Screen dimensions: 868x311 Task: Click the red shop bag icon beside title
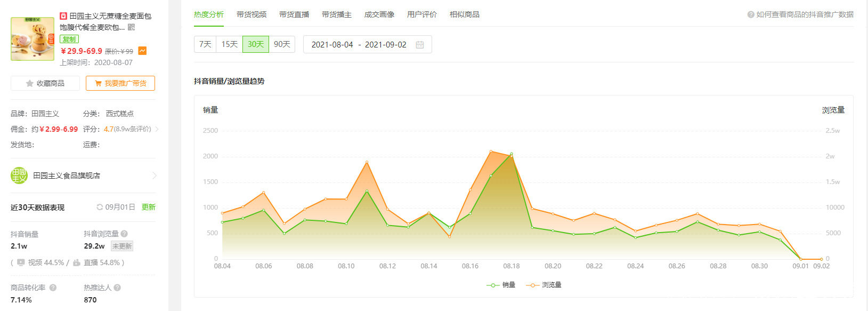[x=63, y=16]
